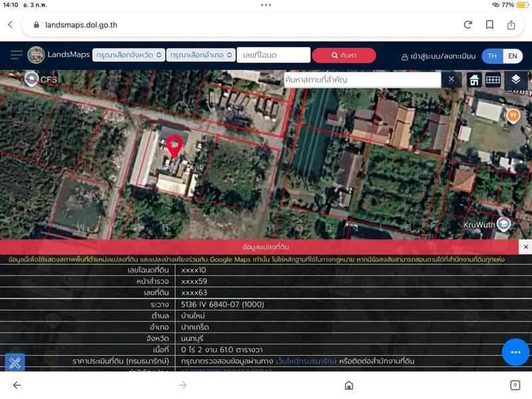Viewport: 532px width, 399px height.
Task: Open the LandsMaps logo icon
Action: click(36, 55)
